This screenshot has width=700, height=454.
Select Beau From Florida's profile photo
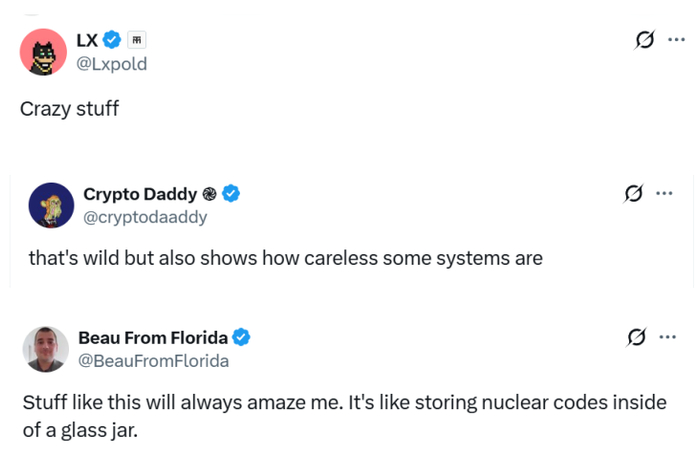coord(46,349)
